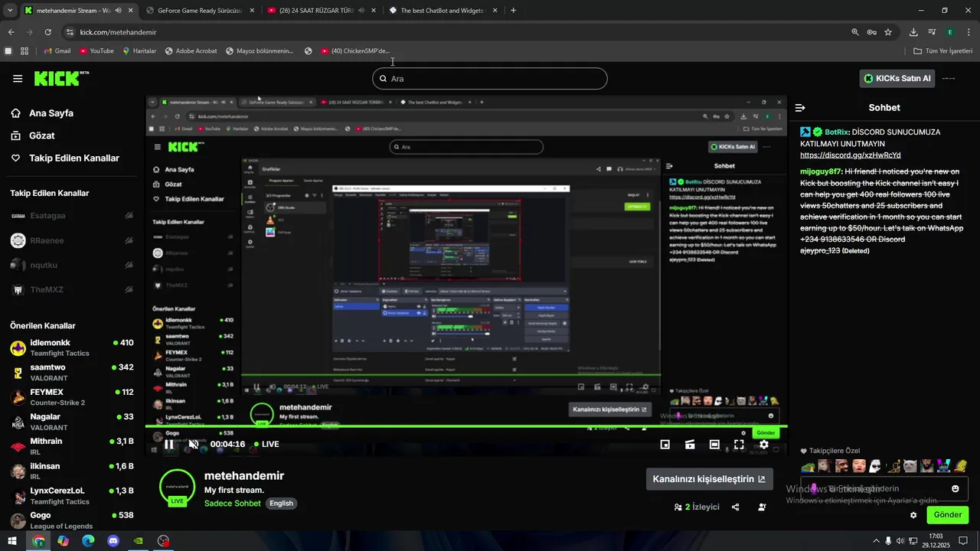Mute the metehandemir Stream tab audio
Viewport: 980px width, 551px height.
(x=118, y=11)
